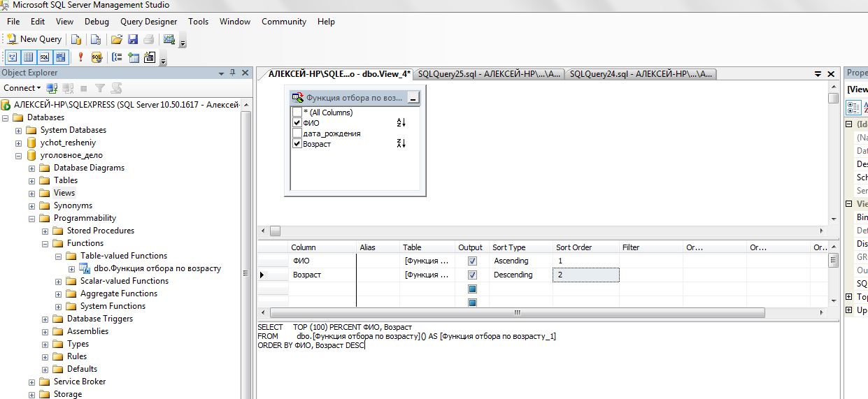The image size is (868, 399).
Task: Click the Categorized icon in Properties panel
Action: pos(854,107)
